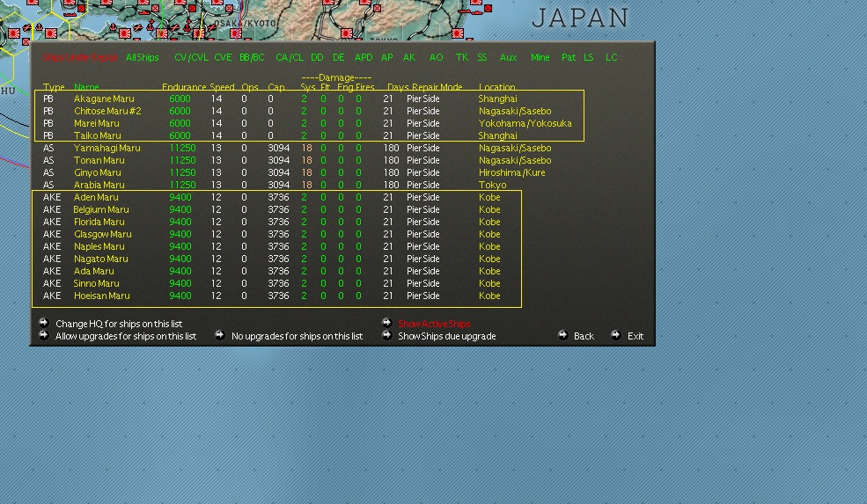Select ship Hoeisan Maru
This screenshot has width=867, height=504.
[x=102, y=296]
